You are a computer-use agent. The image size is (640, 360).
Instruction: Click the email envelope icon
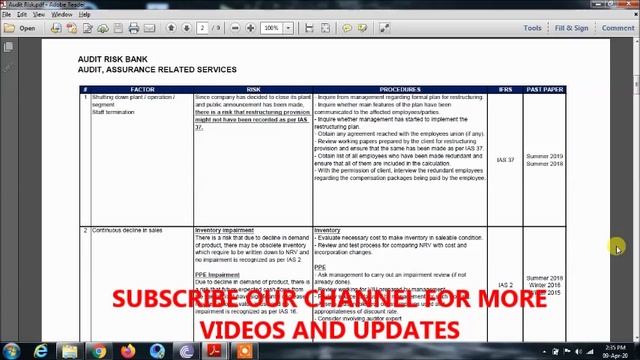click(149, 28)
